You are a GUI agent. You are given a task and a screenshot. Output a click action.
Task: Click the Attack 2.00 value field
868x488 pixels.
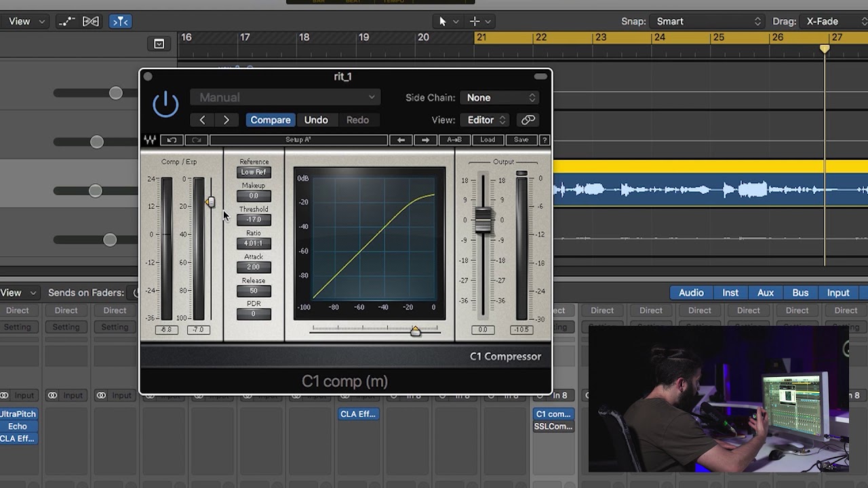[254, 267]
